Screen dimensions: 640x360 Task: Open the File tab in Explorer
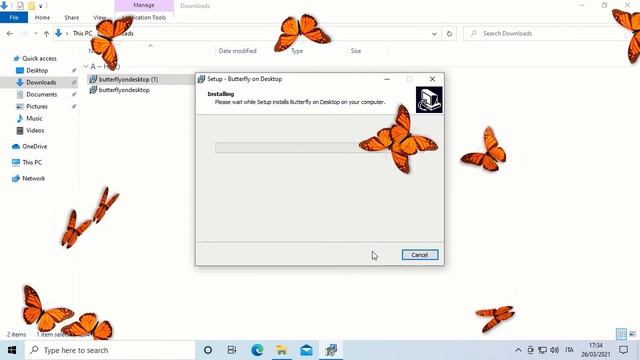14,18
